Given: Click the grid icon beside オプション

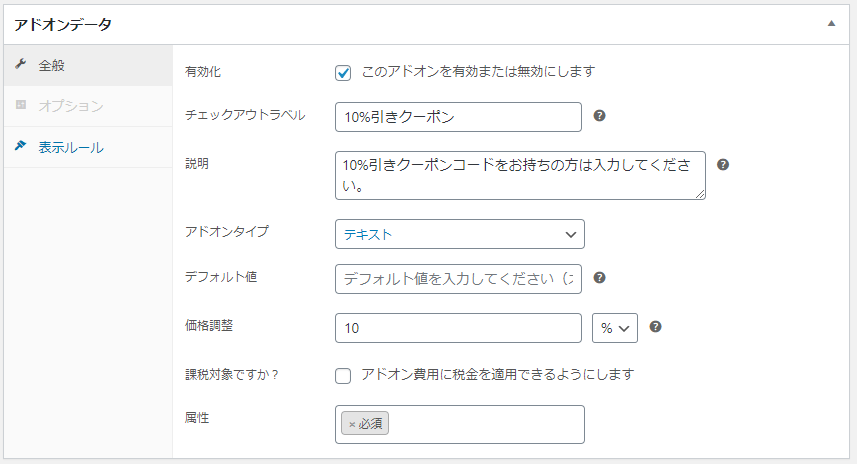Looking at the screenshot, I should [x=21, y=104].
